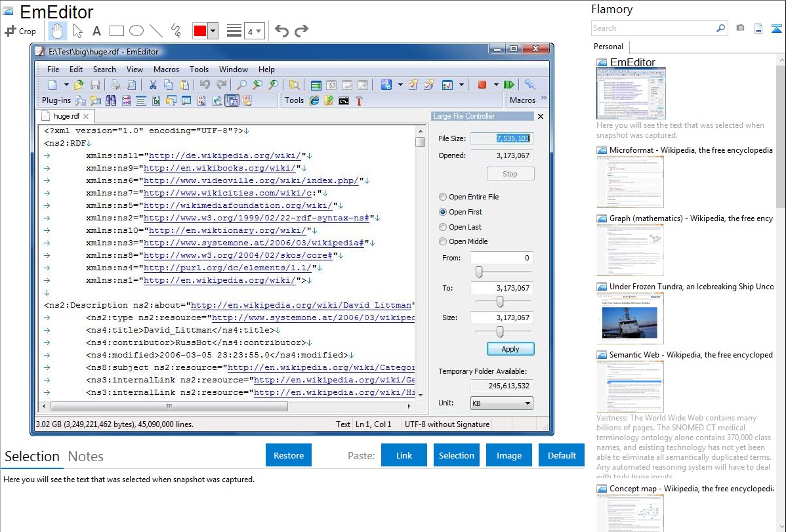The width and height of the screenshot is (786, 532).
Task: Click the Image paste button
Action: [509, 455]
